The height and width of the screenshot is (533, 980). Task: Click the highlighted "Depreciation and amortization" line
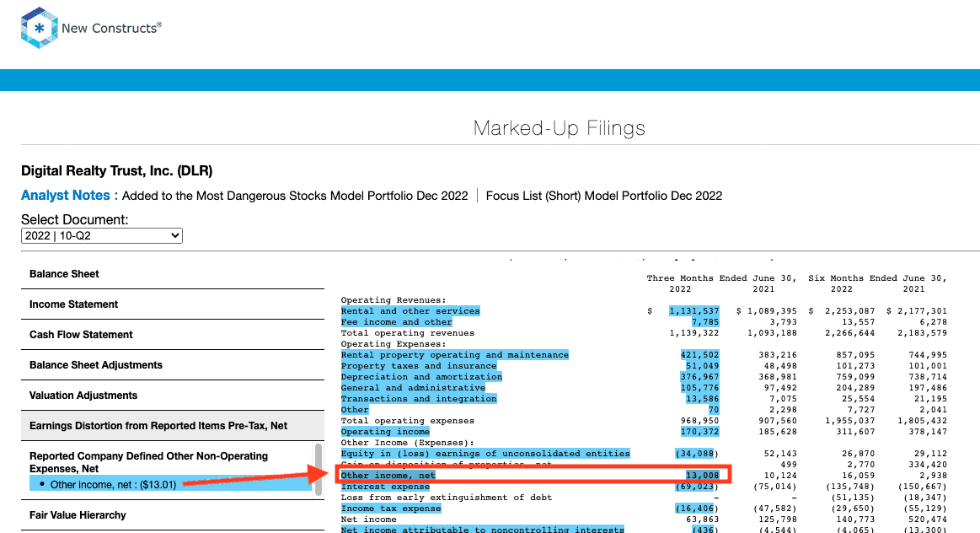click(421, 377)
